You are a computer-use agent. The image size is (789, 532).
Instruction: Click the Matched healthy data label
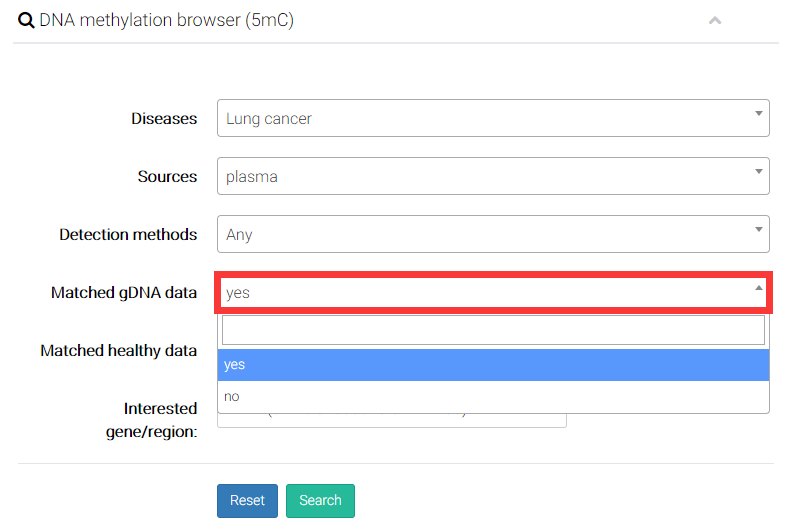pos(118,351)
